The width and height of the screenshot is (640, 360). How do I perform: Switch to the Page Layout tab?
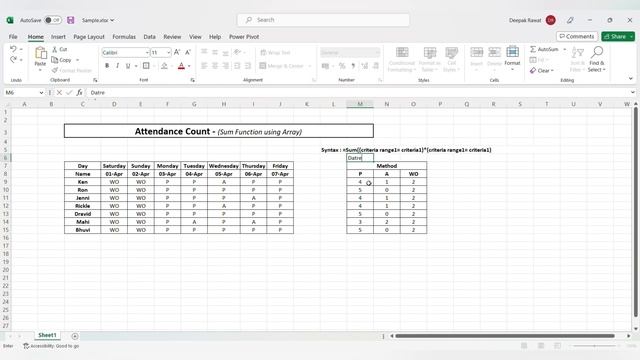[89, 37]
